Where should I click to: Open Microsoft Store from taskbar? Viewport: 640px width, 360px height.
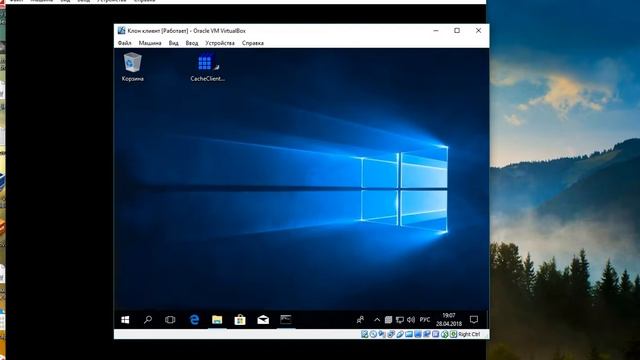click(x=240, y=320)
